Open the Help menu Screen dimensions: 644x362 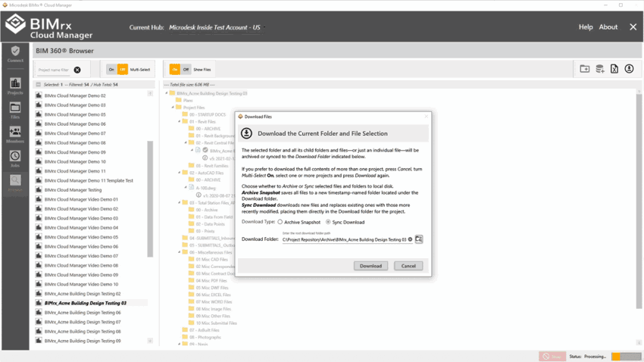586,27
